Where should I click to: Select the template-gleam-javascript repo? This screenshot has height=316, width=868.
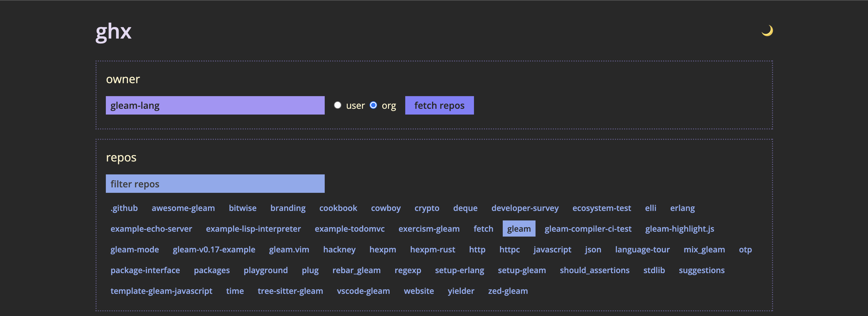pyautogui.click(x=161, y=291)
